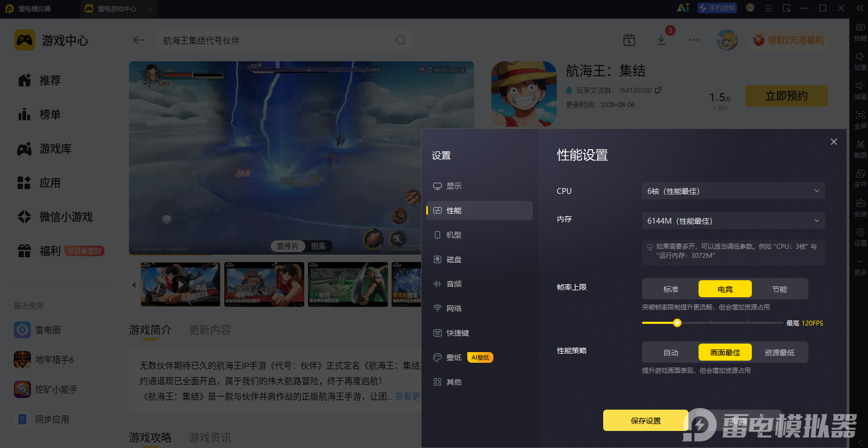Image resolution: width=868 pixels, height=448 pixels.
Task: Click the frame rate slider handle
Action: [677, 323]
